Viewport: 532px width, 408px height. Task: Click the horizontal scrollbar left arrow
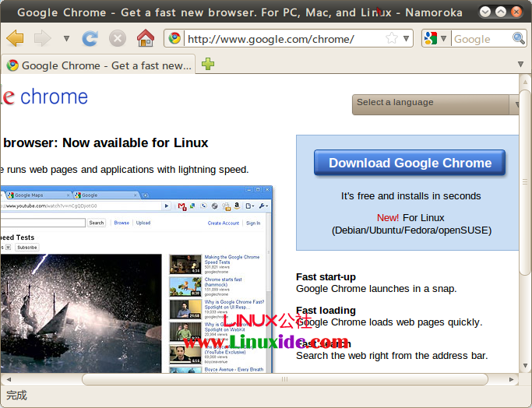click(x=9, y=379)
